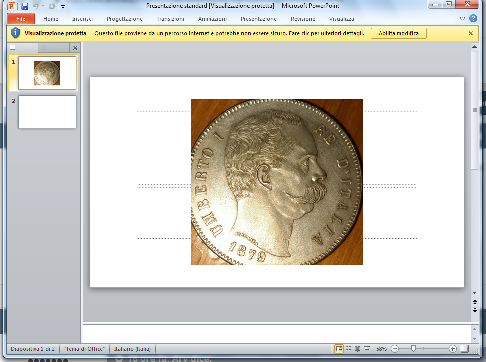Start Slide Show from status bar icon
Screen dimensions: 486x362
[x=367, y=349]
